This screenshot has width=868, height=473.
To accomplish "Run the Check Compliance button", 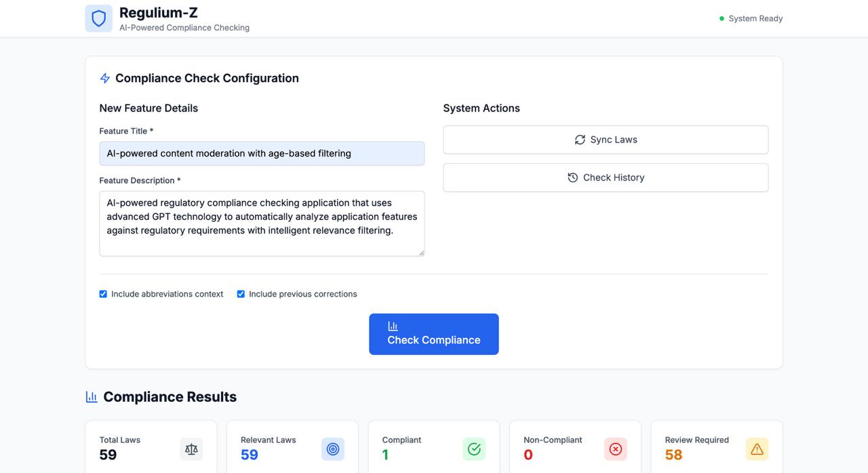I will pyautogui.click(x=434, y=334).
